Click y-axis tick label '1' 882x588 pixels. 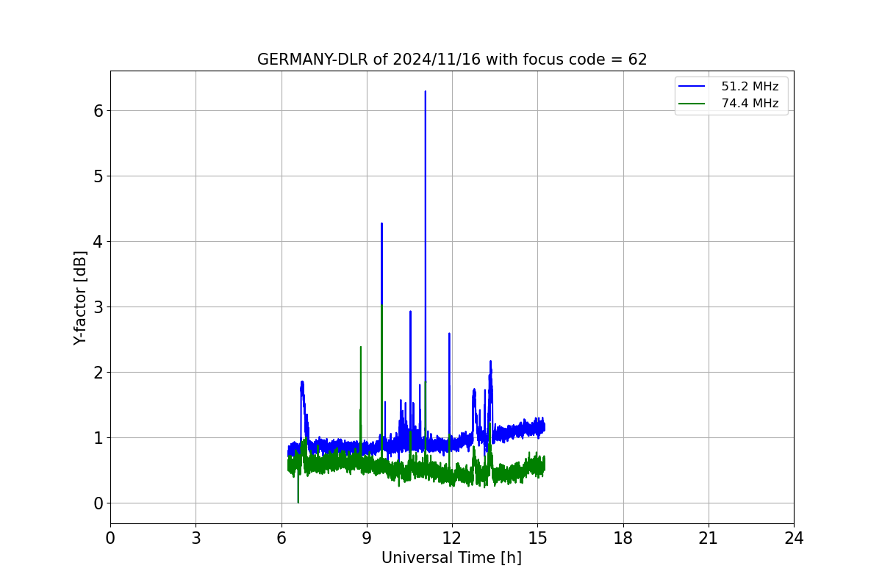click(98, 437)
